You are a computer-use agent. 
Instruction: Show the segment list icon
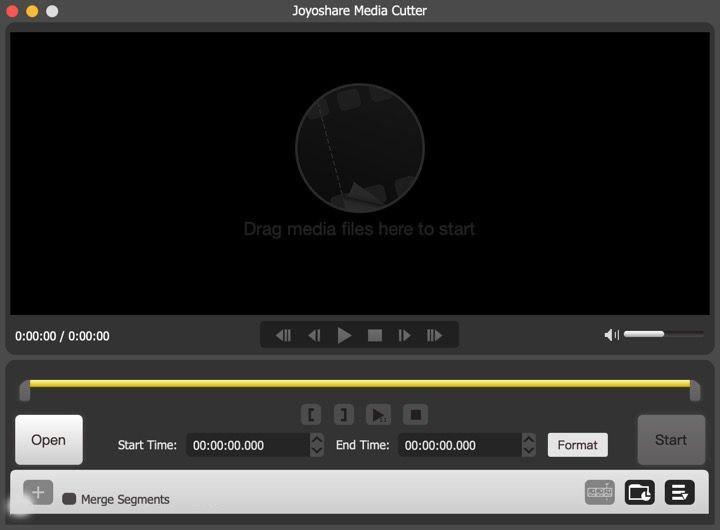click(x=680, y=492)
